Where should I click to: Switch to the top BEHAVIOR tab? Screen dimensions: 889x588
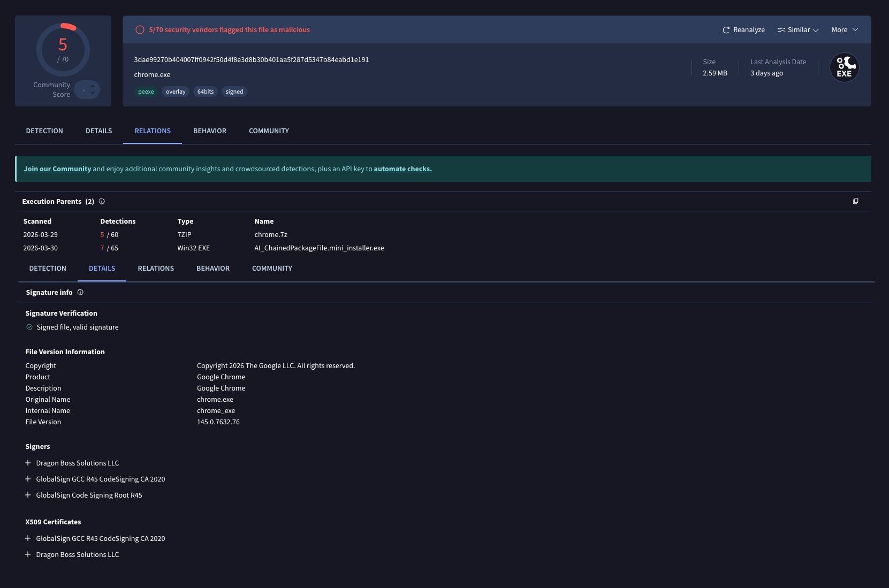(209, 131)
